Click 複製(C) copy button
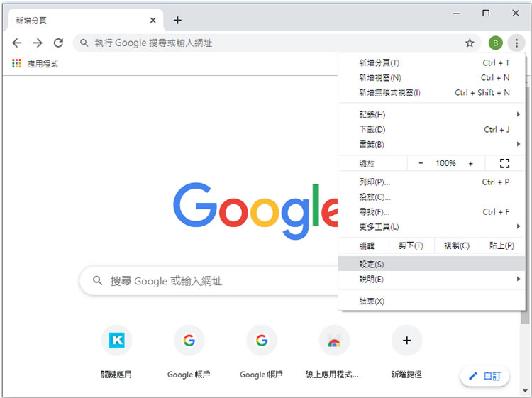This screenshot has height=398, width=532. click(x=457, y=245)
